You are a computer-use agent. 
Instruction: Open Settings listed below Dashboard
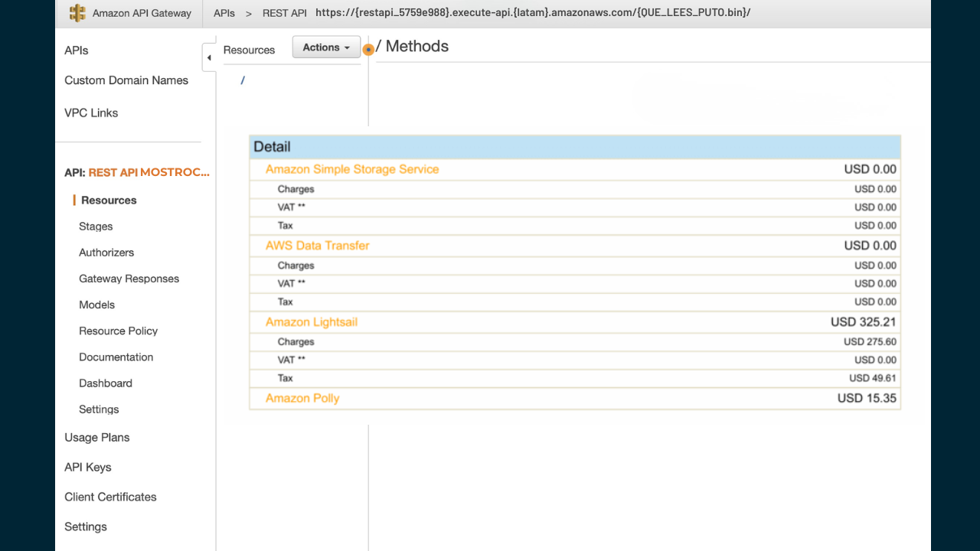pyautogui.click(x=100, y=409)
